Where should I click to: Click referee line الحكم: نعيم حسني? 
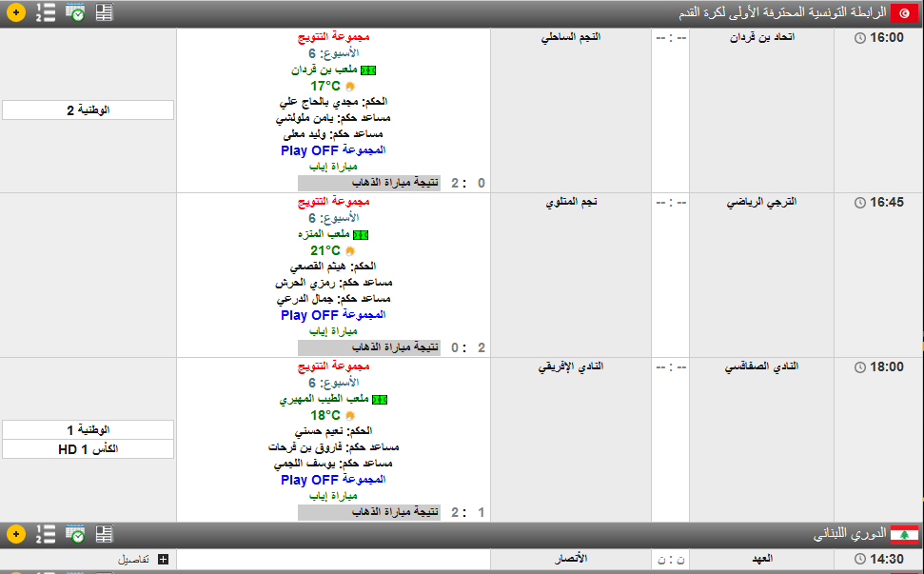tap(333, 431)
